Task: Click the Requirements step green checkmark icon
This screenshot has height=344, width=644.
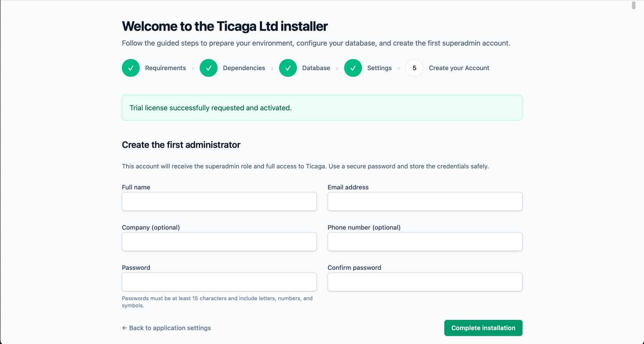Action: coord(131,68)
